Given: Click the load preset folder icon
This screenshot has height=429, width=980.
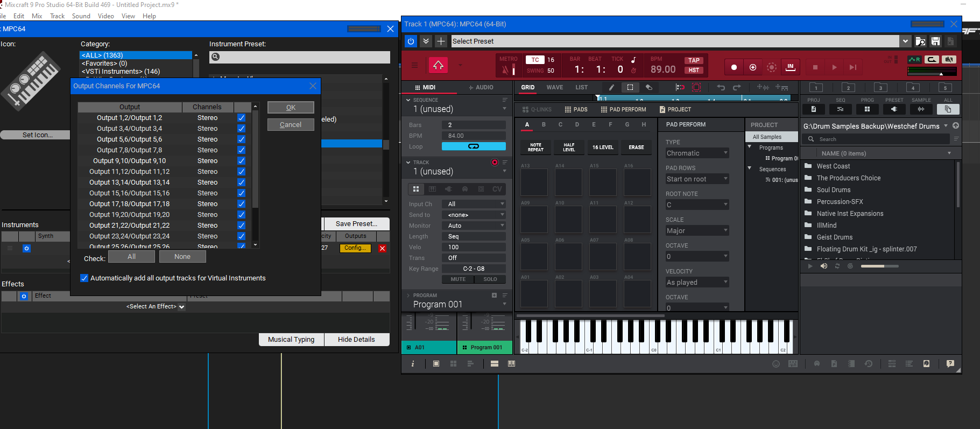Looking at the screenshot, I should click(x=920, y=41).
